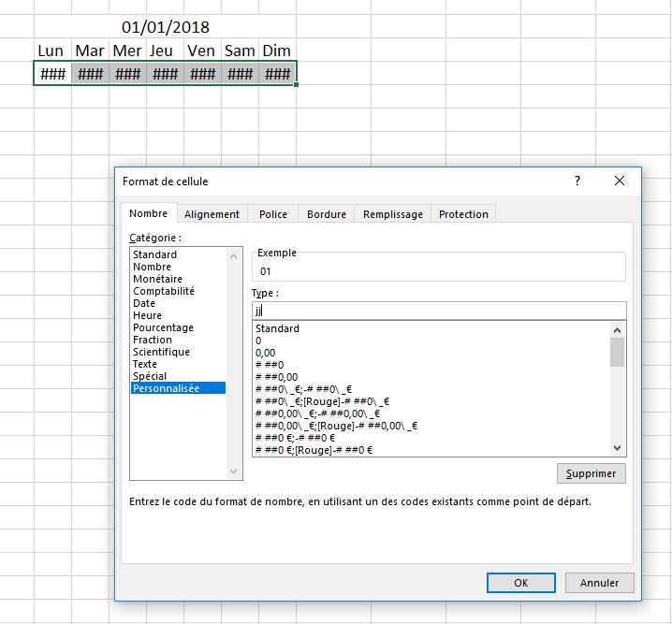Close the Format de cellule dialog

620,181
